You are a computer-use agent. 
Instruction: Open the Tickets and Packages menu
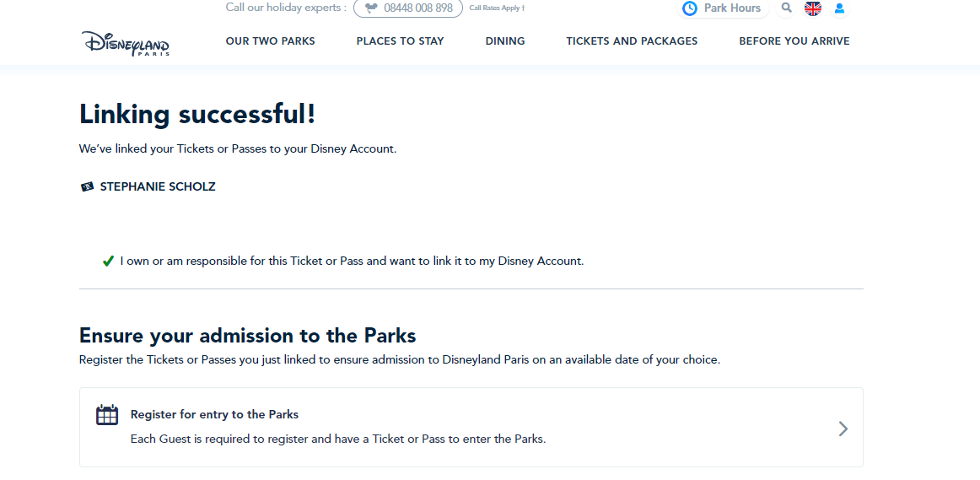coord(632,41)
